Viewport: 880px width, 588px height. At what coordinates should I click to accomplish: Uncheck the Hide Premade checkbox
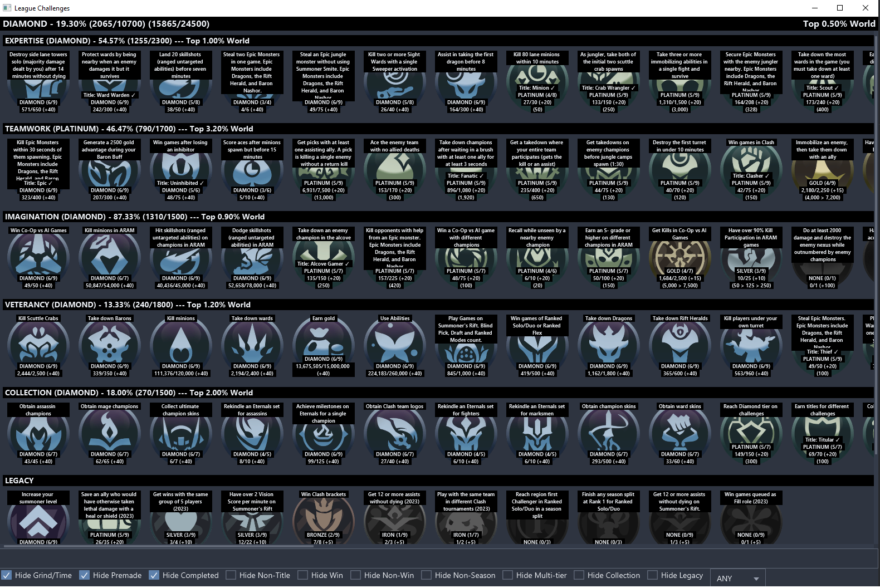84,575
